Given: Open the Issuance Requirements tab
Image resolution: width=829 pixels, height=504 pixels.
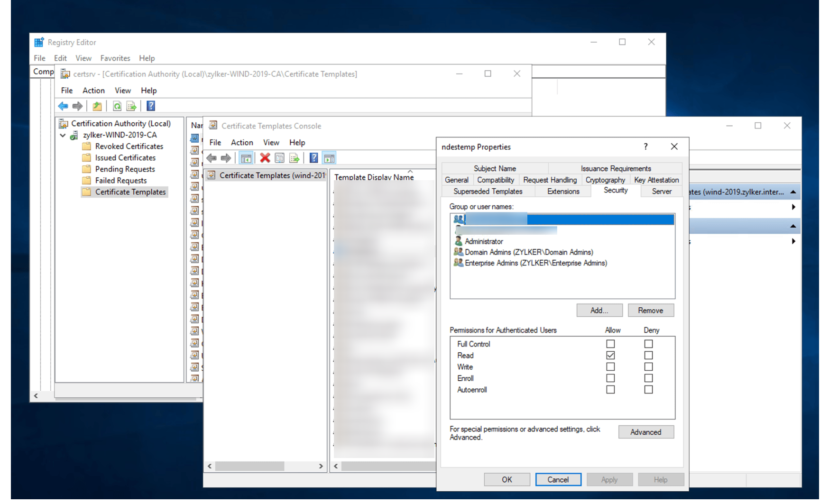Looking at the screenshot, I should [x=616, y=168].
